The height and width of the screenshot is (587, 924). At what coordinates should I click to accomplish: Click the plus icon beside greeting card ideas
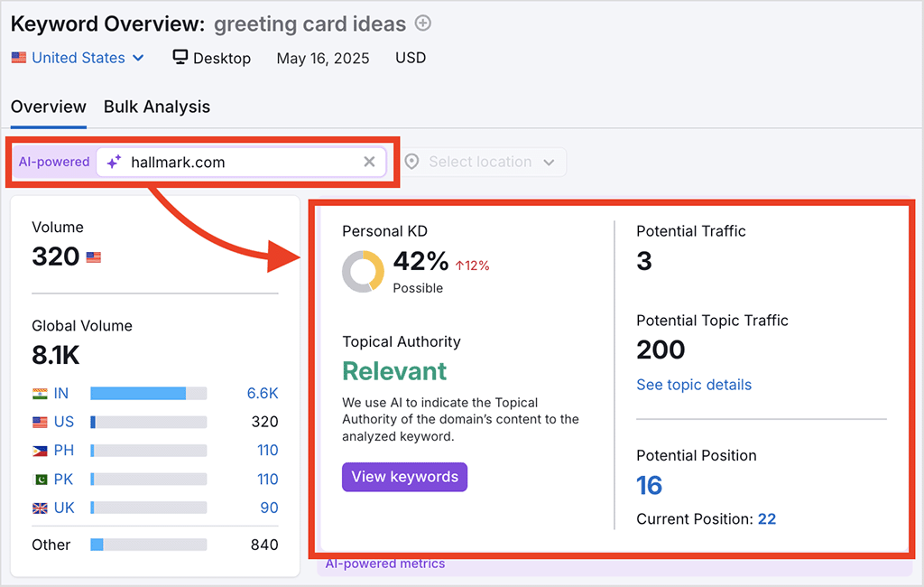(x=423, y=23)
